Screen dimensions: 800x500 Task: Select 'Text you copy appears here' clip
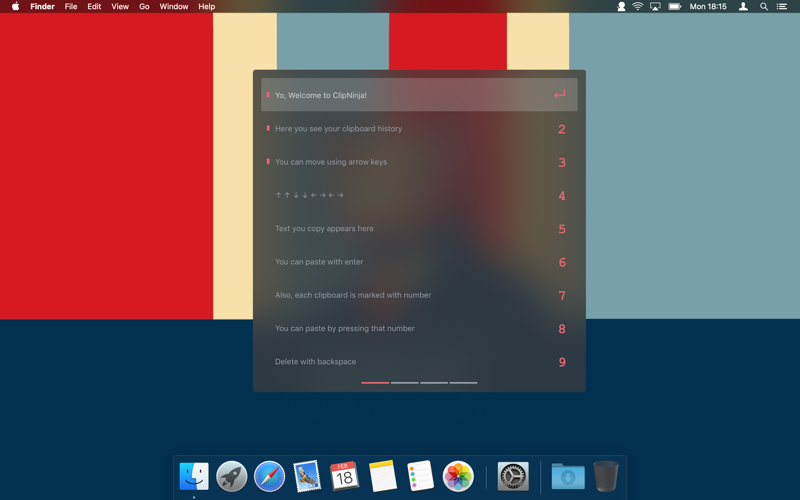pos(419,229)
